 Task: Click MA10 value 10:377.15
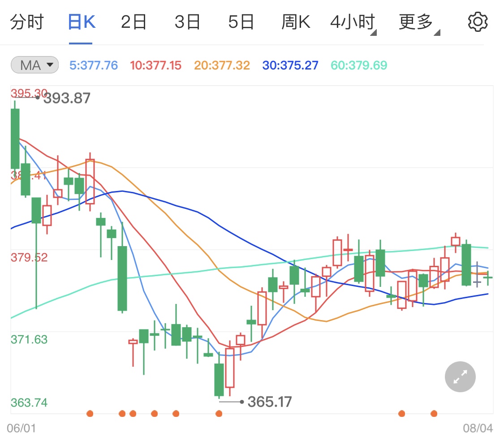(x=155, y=65)
